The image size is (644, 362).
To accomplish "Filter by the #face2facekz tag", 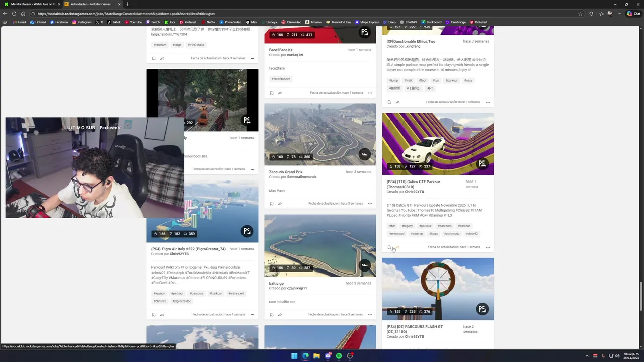I will click(281, 79).
